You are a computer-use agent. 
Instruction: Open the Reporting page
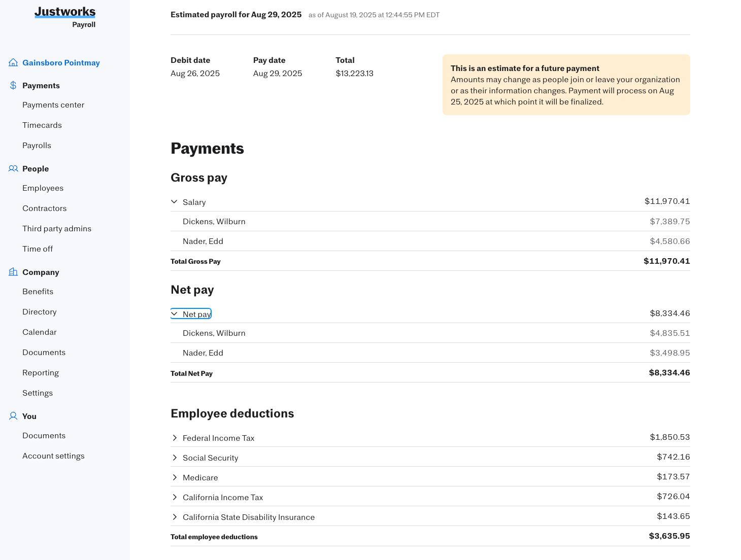(x=41, y=372)
